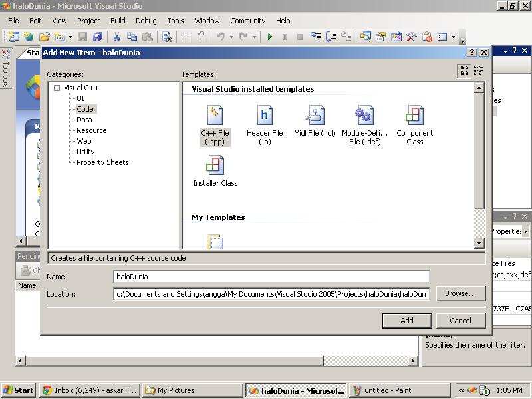Pick the Module-Definition File (.def) template
The height and width of the screenshot is (399, 532).
point(364,126)
